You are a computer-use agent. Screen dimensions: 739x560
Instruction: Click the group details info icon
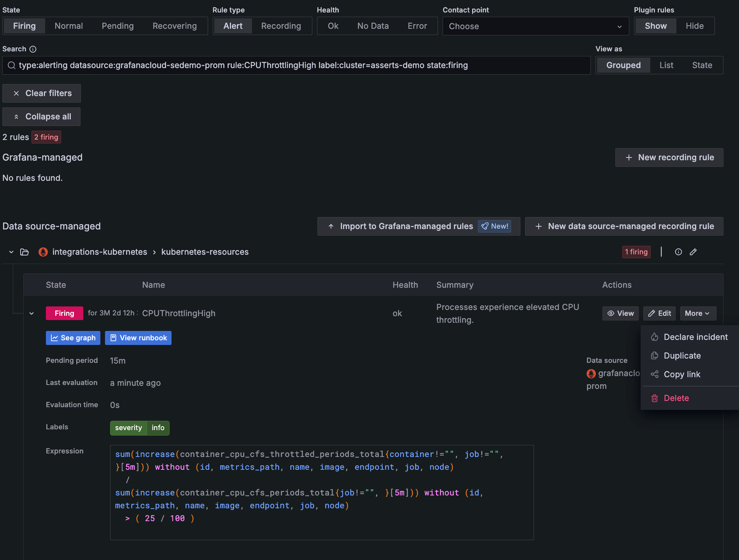[678, 252]
